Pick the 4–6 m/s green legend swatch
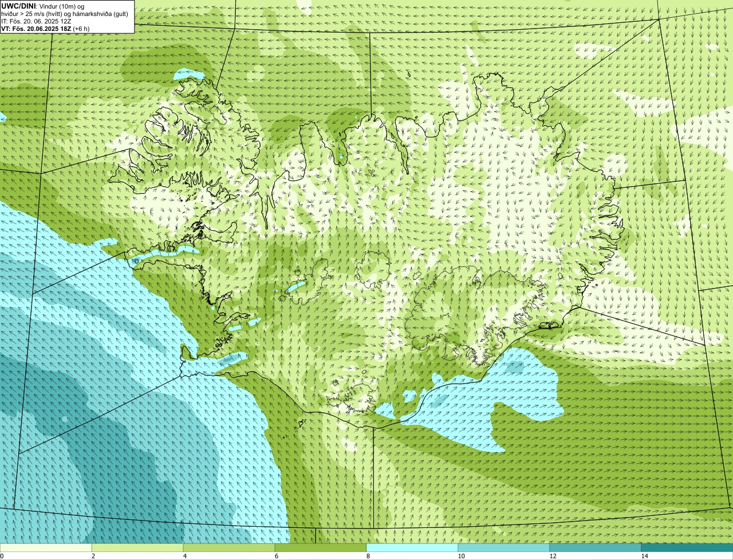733x560 pixels. click(229, 547)
